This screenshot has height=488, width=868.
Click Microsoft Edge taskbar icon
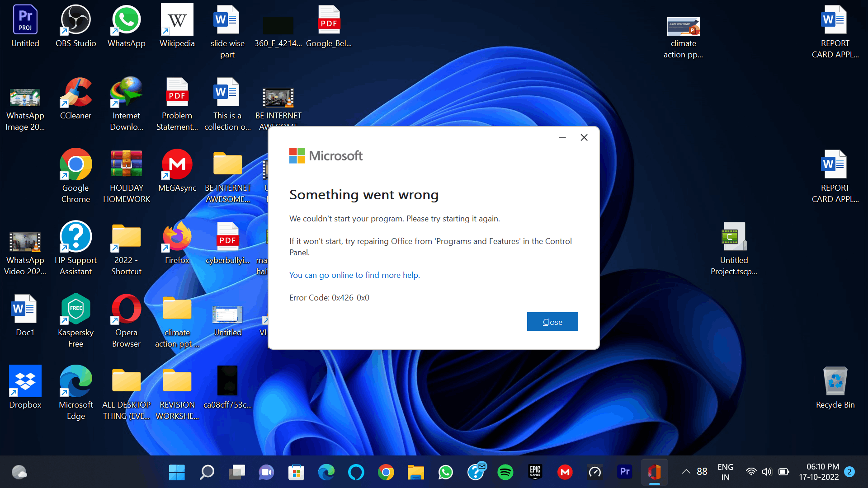[x=326, y=472]
